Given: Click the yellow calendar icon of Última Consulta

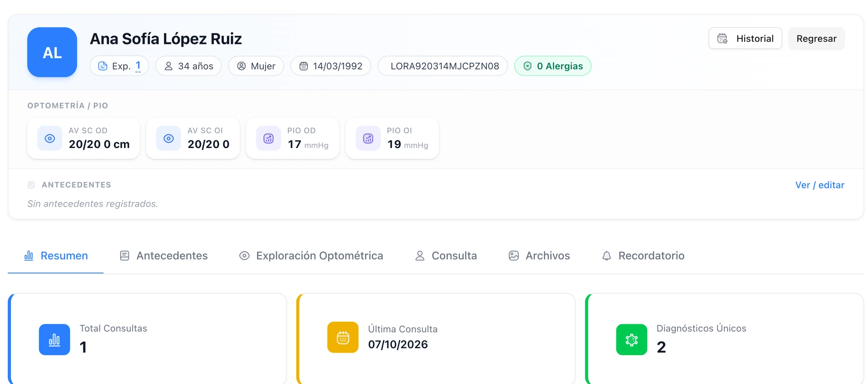Looking at the screenshot, I should click(343, 337).
